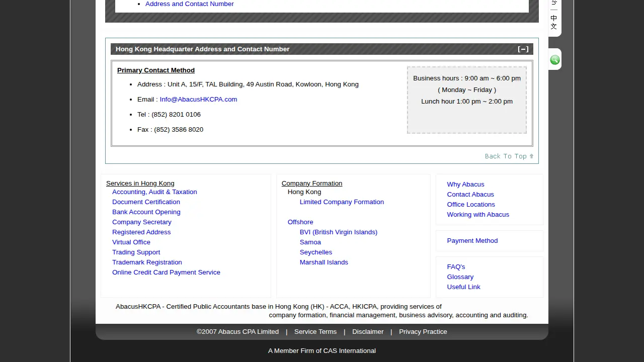This screenshot has width=644, height=362.
Task: Click Lunch hour 1:00 pm ~ 2:00 pm text
Action: (467, 102)
